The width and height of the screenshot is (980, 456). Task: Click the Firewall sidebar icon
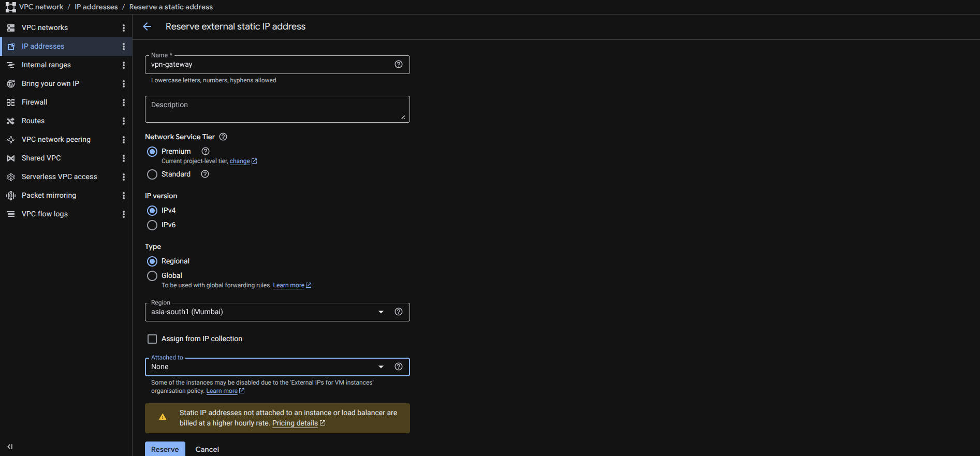tap(11, 102)
